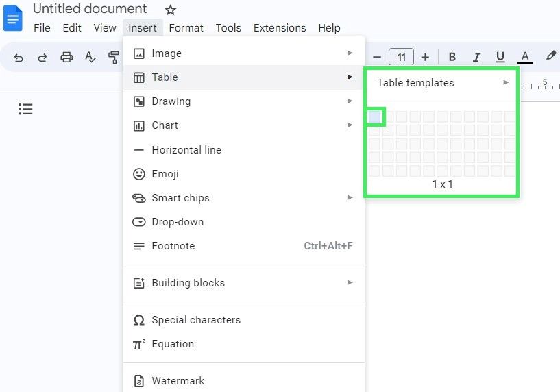This screenshot has width=560, height=392.
Task: Open the Format menu
Action: pyautogui.click(x=186, y=28)
